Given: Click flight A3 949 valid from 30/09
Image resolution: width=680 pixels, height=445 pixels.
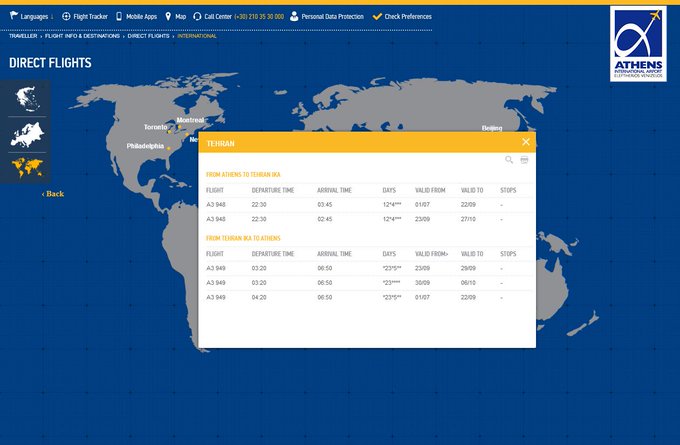Looking at the screenshot, I should (x=367, y=283).
